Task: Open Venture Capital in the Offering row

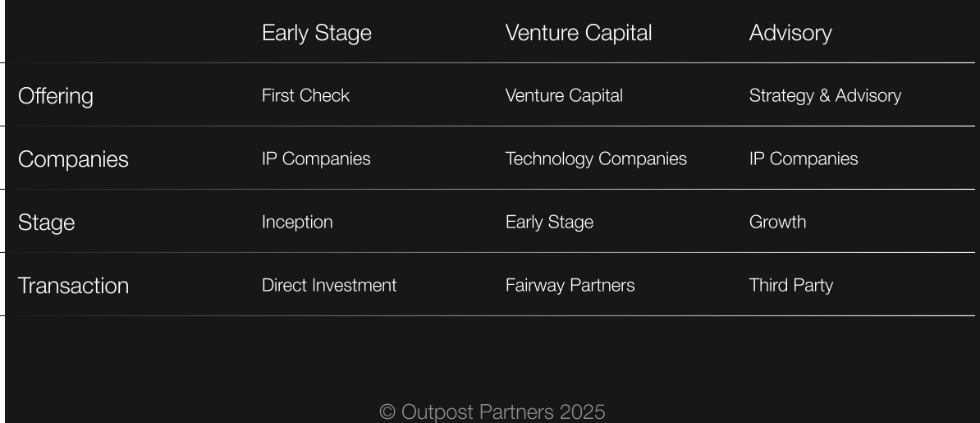Action: [564, 96]
